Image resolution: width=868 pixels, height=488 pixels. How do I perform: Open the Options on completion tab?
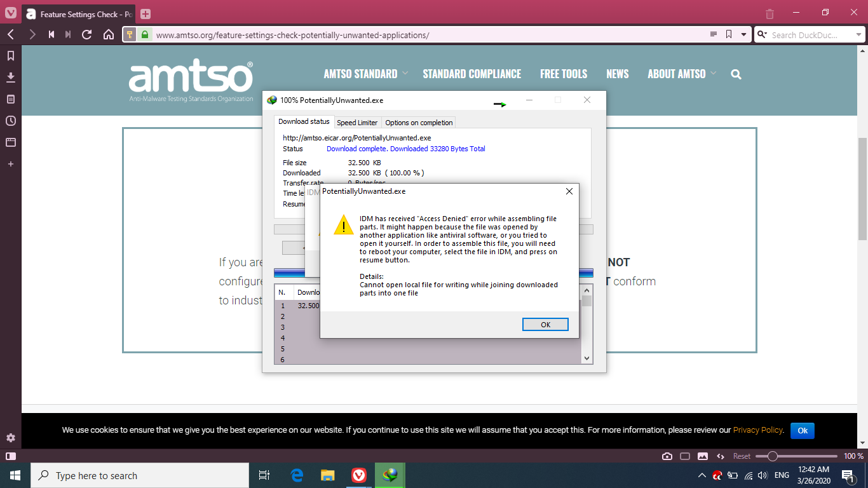point(419,123)
